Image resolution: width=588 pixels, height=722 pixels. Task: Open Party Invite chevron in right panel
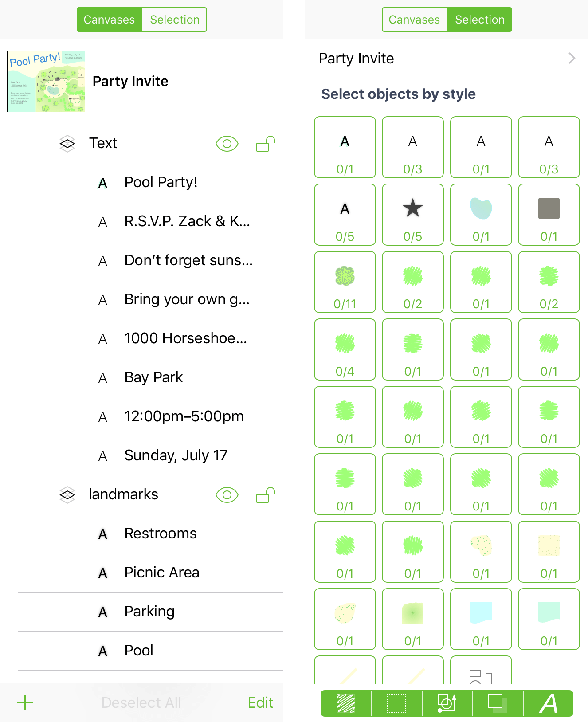572,59
